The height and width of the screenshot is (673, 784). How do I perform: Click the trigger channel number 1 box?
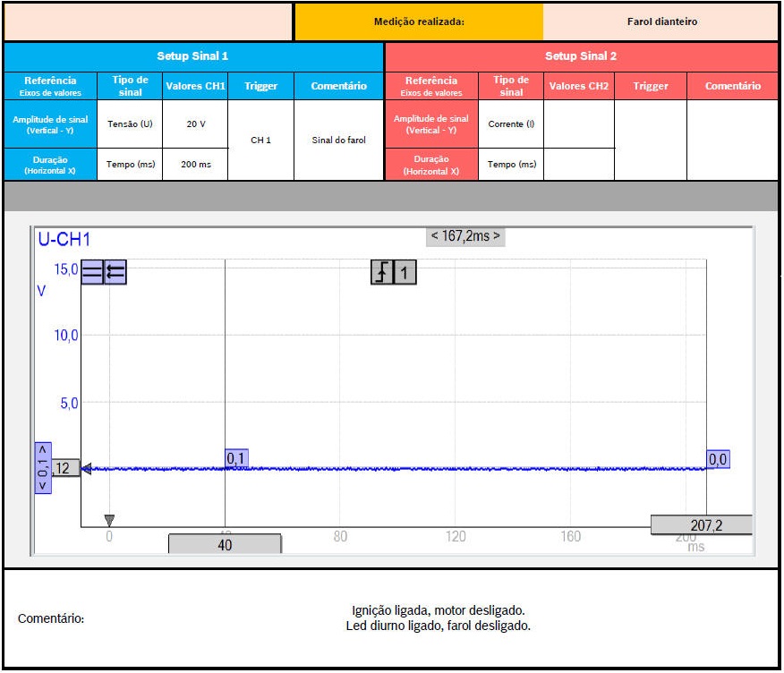(405, 272)
